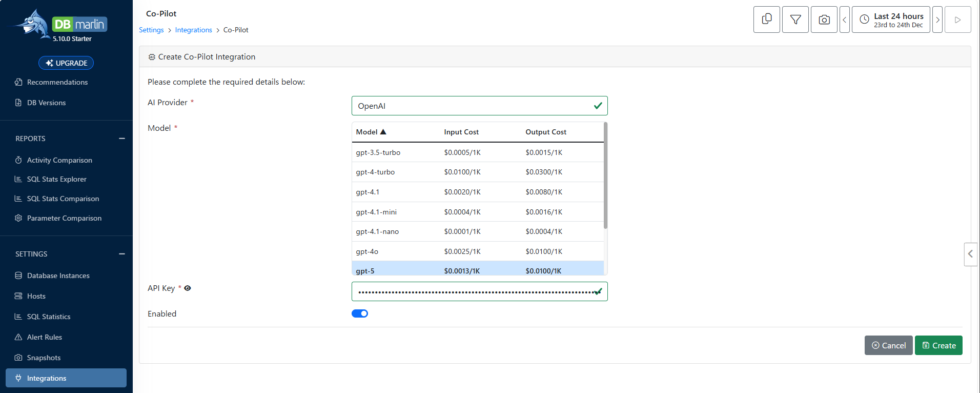Select the gpt-4.1 model row
This screenshot has height=393, width=980.
tap(478, 192)
